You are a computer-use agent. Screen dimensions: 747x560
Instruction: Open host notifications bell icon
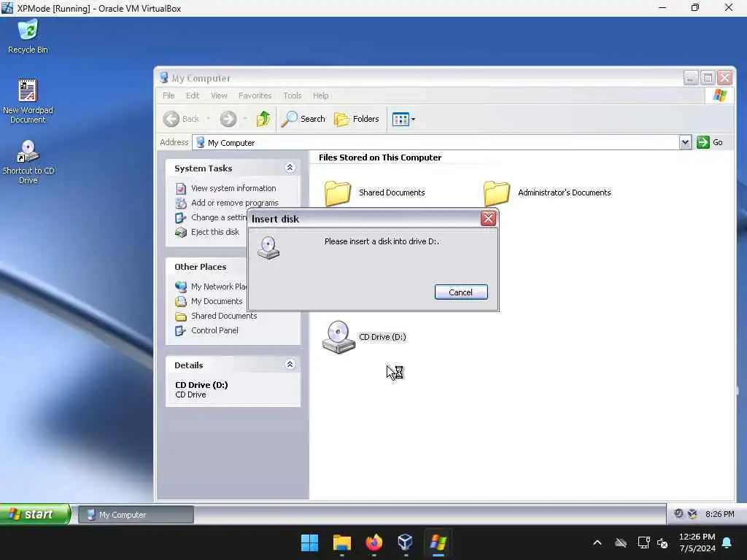click(727, 542)
